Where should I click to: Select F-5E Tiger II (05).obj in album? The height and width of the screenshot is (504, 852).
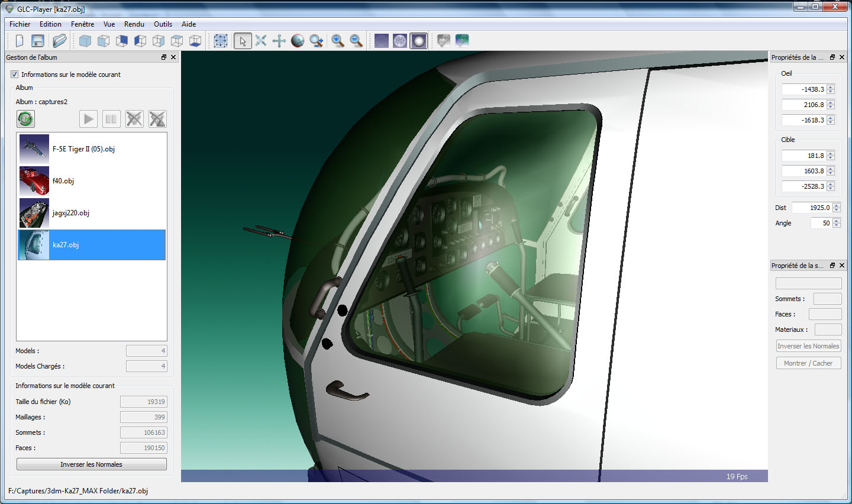coord(92,149)
